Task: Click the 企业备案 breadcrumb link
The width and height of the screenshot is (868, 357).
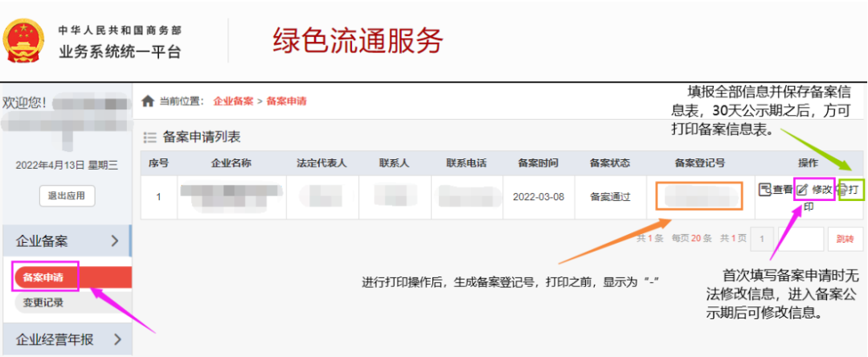Action: (x=233, y=101)
